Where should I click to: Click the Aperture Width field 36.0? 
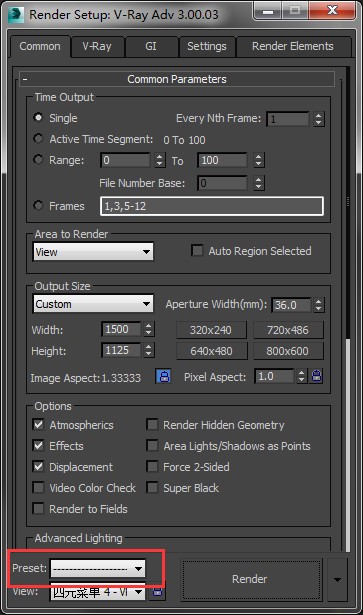[x=292, y=305]
